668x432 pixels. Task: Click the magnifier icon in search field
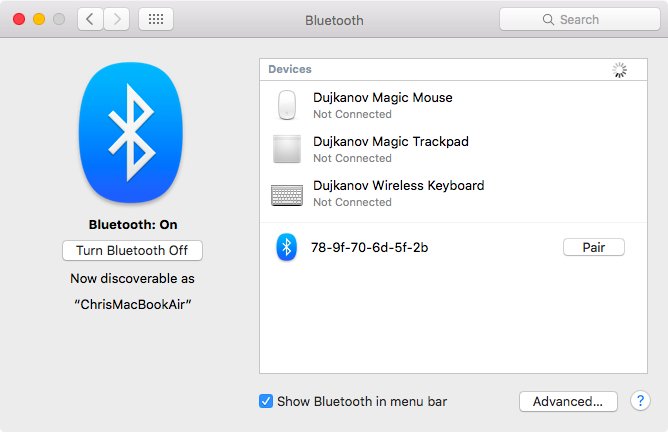[x=548, y=20]
